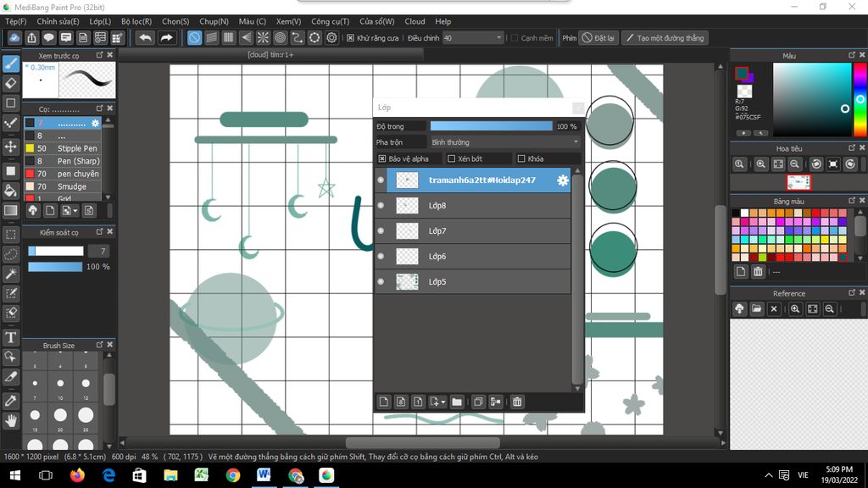Adjust the Độ trong opacity slider
Viewport: 868px width, 488px height.
[491, 126]
